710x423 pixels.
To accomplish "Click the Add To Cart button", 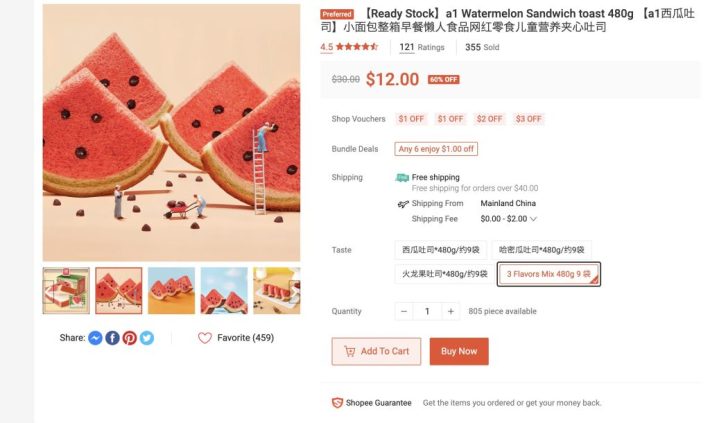I will [x=376, y=351].
